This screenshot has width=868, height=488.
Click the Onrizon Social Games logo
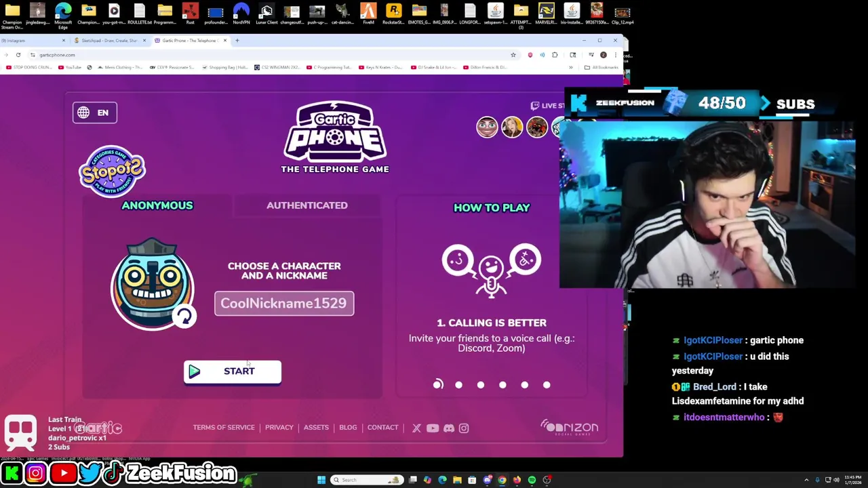pos(570,428)
